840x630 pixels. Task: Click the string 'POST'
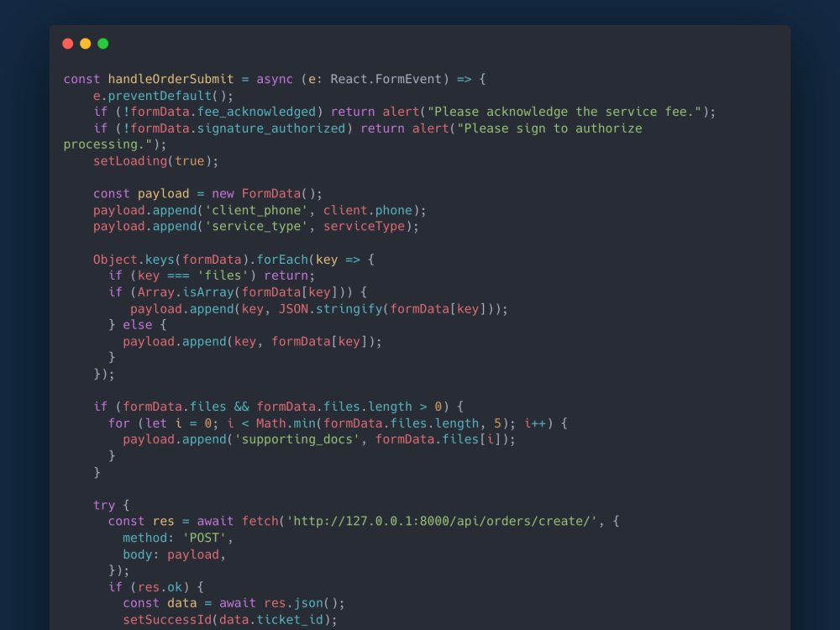pos(204,538)
